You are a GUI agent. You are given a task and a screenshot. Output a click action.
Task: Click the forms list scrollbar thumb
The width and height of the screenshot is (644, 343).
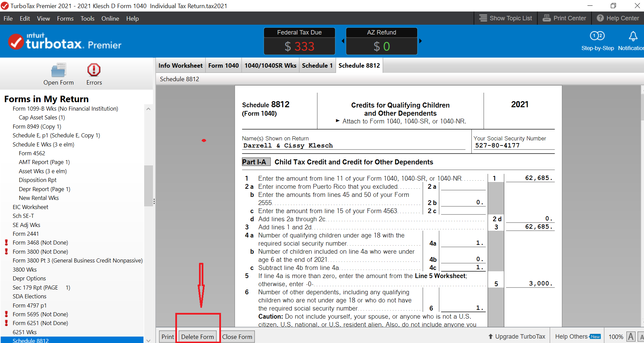(x=148, y=186)
